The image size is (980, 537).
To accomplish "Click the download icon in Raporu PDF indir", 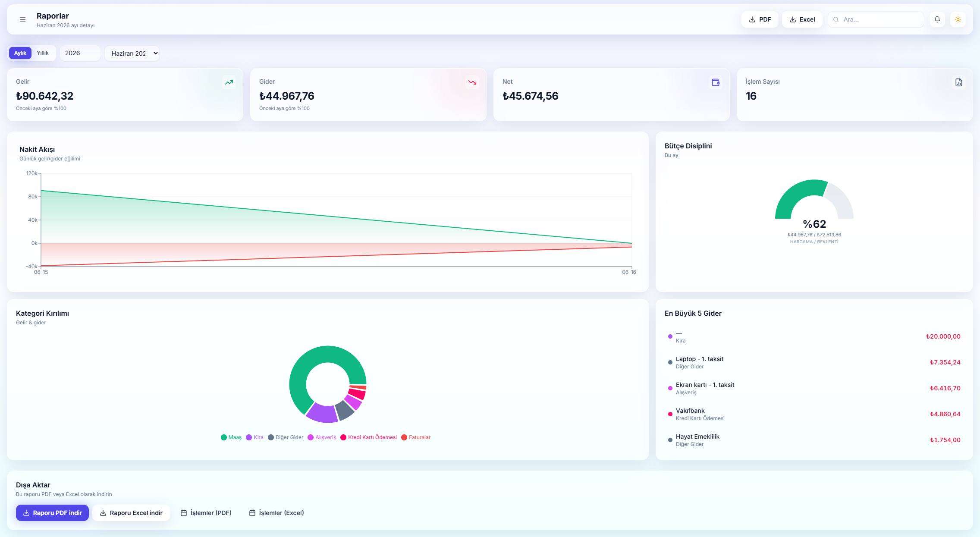I will (26, 513).
